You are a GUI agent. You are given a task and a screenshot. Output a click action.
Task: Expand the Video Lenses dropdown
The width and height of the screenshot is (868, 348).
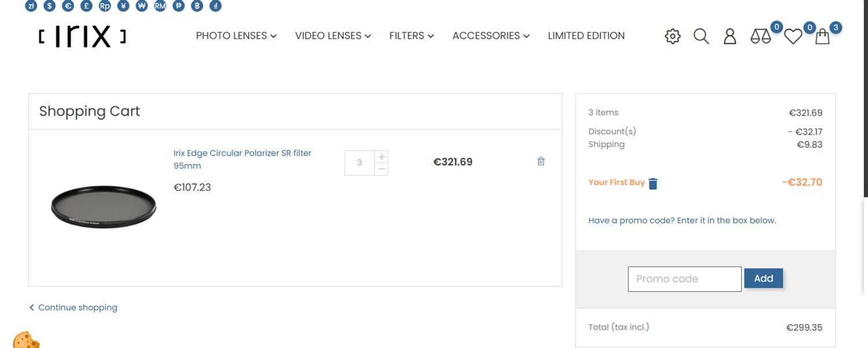333,36
